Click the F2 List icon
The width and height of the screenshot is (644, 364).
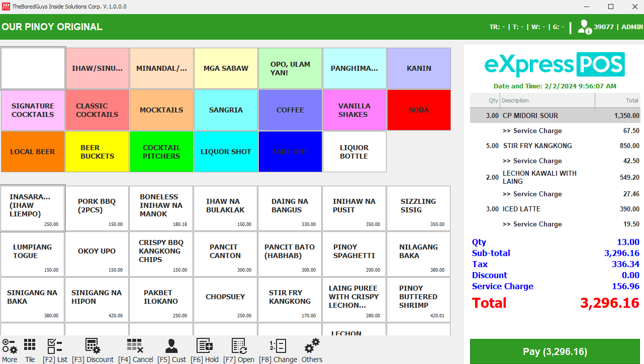point(55,346)
